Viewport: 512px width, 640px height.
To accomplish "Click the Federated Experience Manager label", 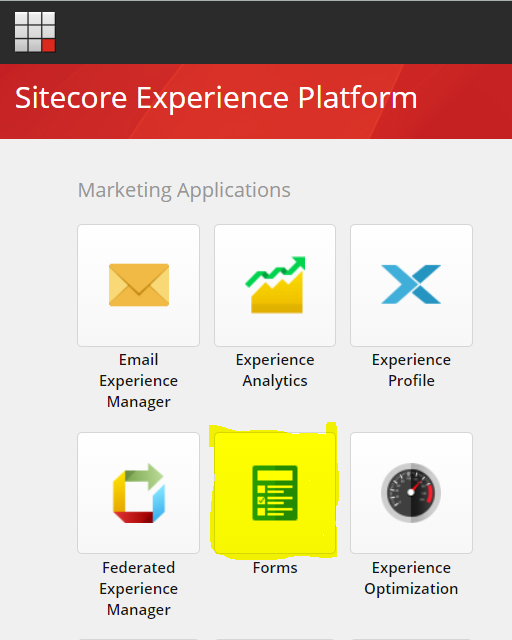I will [x=138, y=589].
